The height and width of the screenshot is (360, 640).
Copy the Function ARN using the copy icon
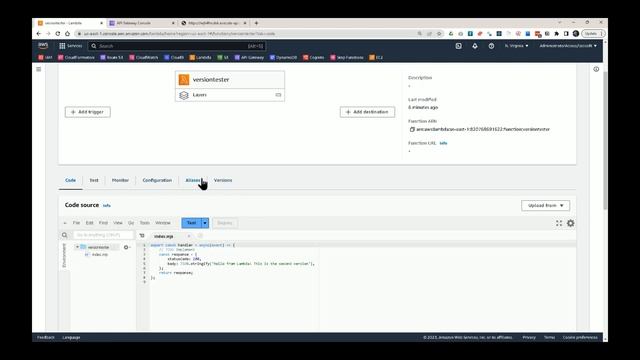[412, 129]
